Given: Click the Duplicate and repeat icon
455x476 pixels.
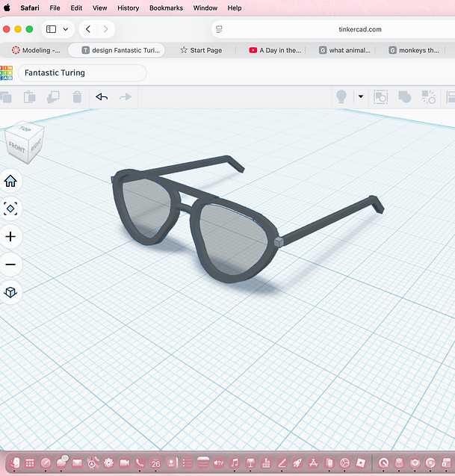Looking at the screenshot, I should (x=53, y=97).
